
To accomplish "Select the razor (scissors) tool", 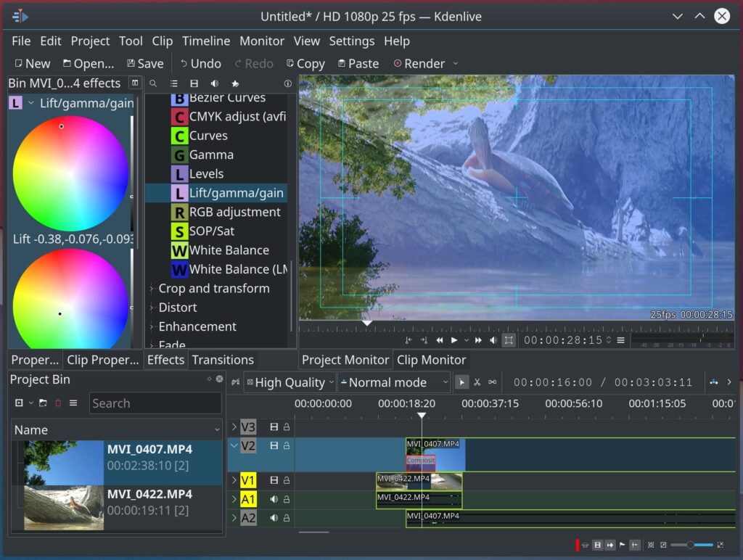I will tap(477, 382).
